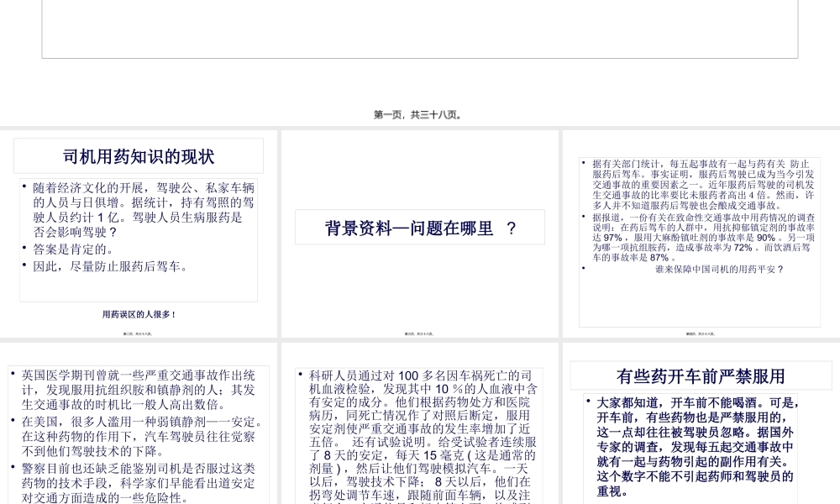
Task: Click the caption 用药误区的人很多！
Action: coord(138,315)
